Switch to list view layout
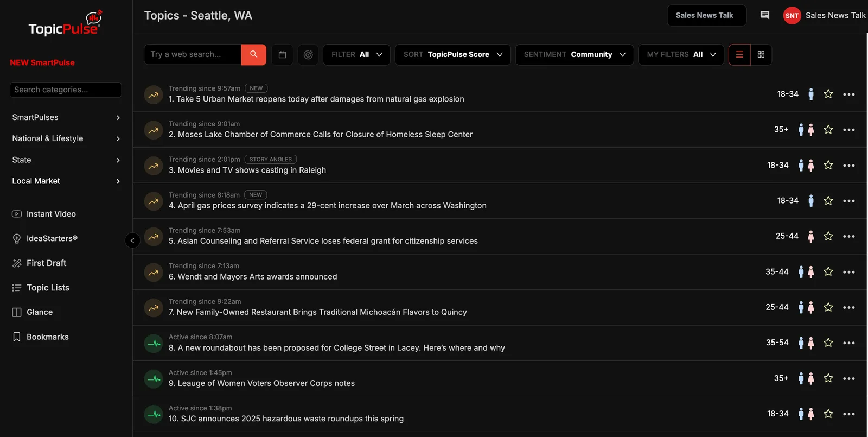 click(739, 54)
